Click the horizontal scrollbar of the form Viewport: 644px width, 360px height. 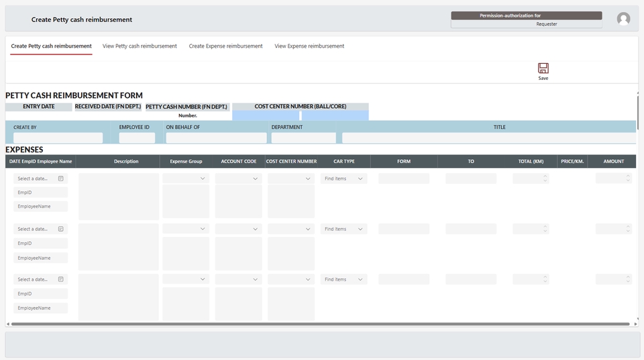tap(321, 324)
